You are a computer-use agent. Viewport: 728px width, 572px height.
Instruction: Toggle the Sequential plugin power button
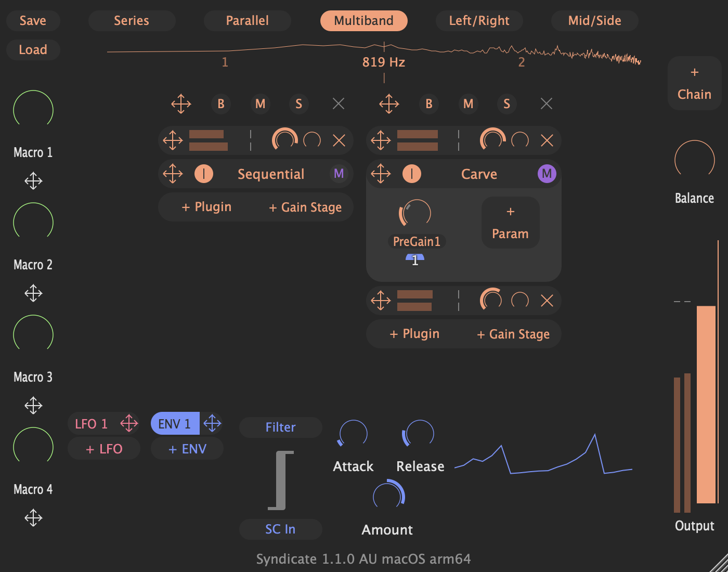203,174
